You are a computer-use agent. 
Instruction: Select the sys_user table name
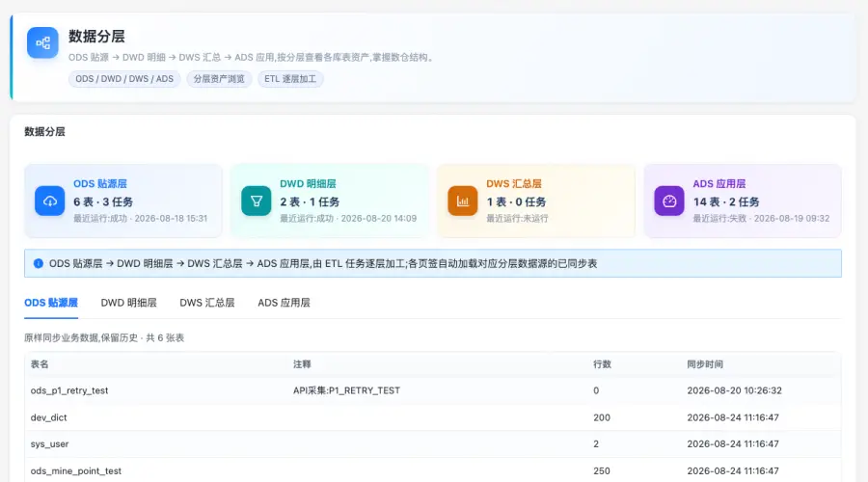[x=50, y=443]
